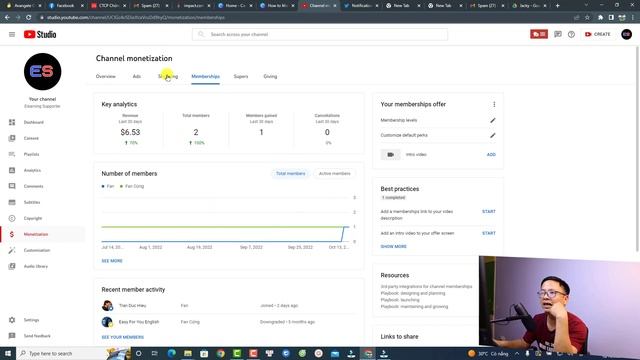Open the Help question mark icon
The height and width of the screenshot is (360, 640).
[x=571, y=34]
